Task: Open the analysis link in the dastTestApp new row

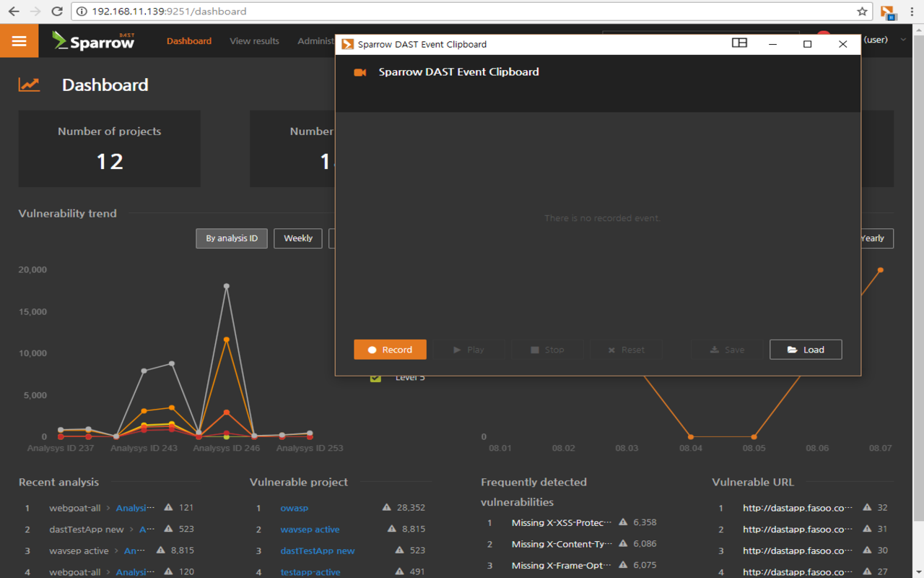Action: tap(147, 530)
